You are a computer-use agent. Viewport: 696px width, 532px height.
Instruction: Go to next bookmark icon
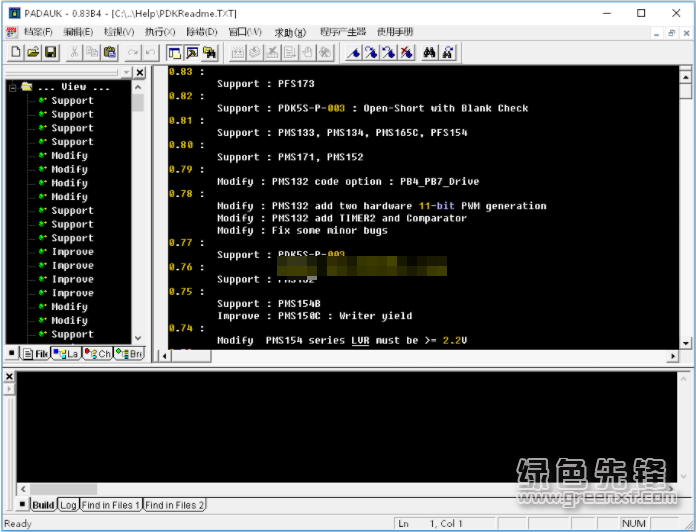371,52
